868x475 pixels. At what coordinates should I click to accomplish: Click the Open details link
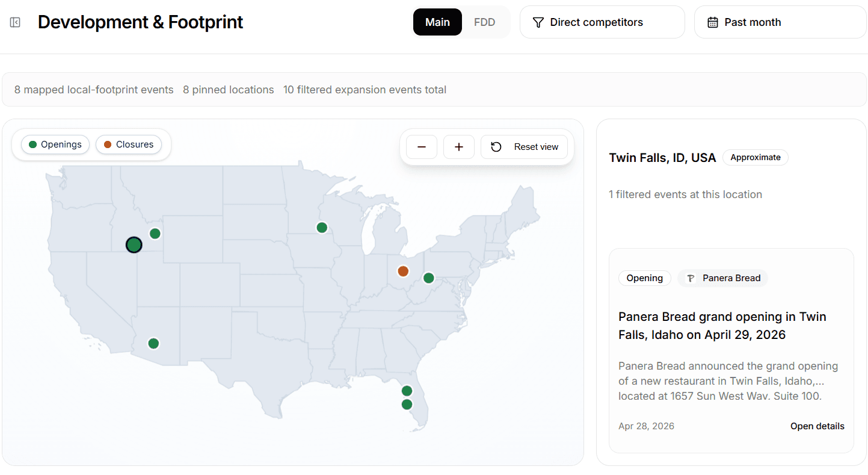click(x=817, y=426)
